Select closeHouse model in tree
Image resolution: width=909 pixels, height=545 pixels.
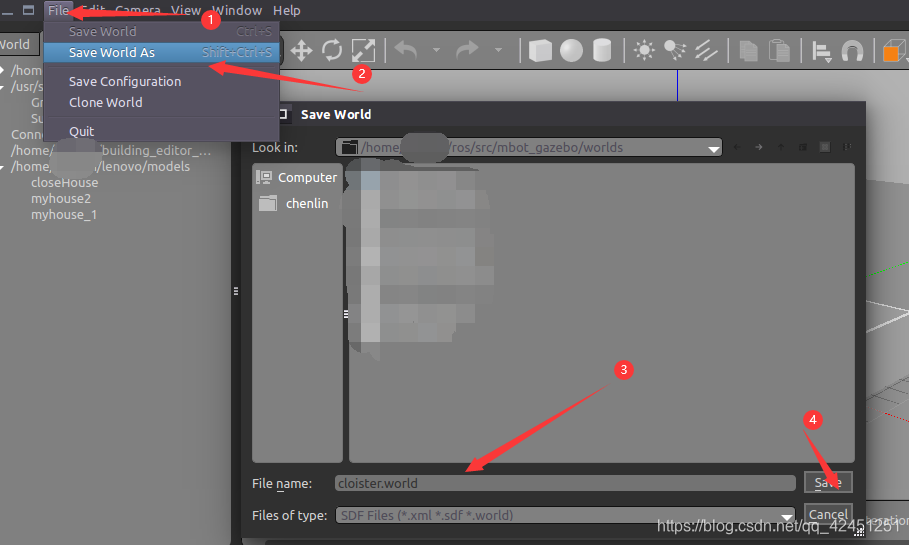pyautogui.click(x=64, y=183)
